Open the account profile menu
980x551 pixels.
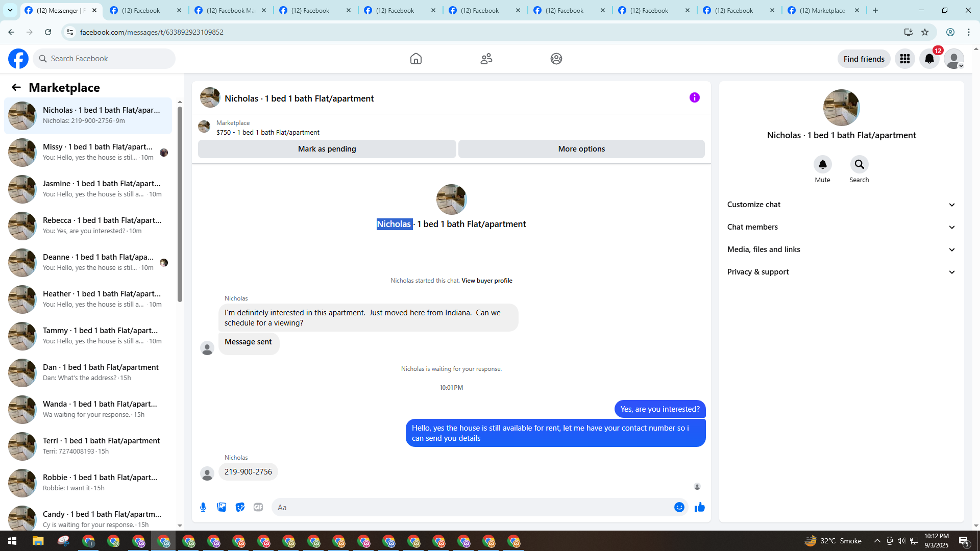pyautogui.click(x=954, y=59)
